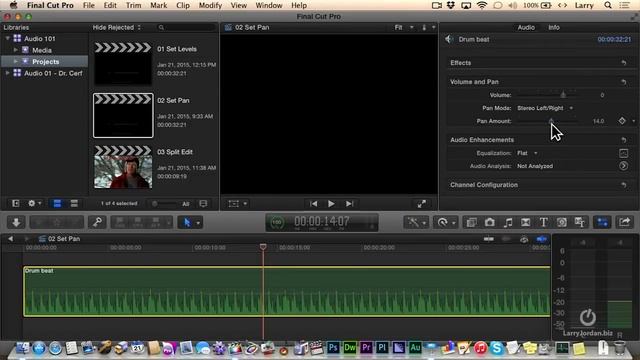Hide the Libraries sidebar

[x=16, y=203]
